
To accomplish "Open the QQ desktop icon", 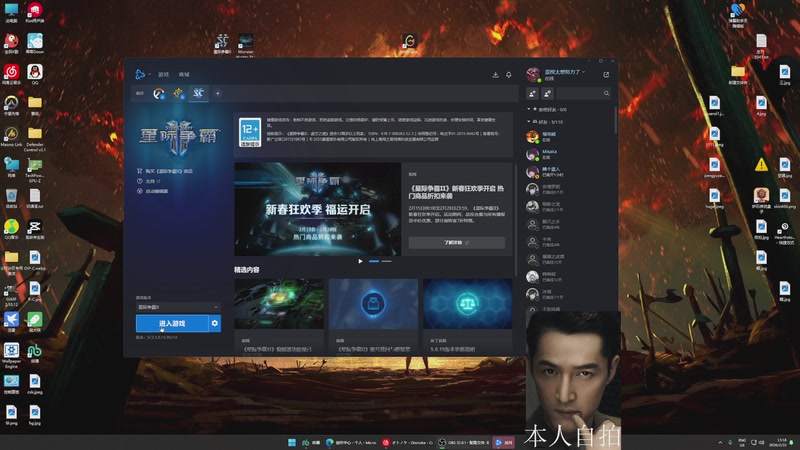I will [x=35, y=74].
